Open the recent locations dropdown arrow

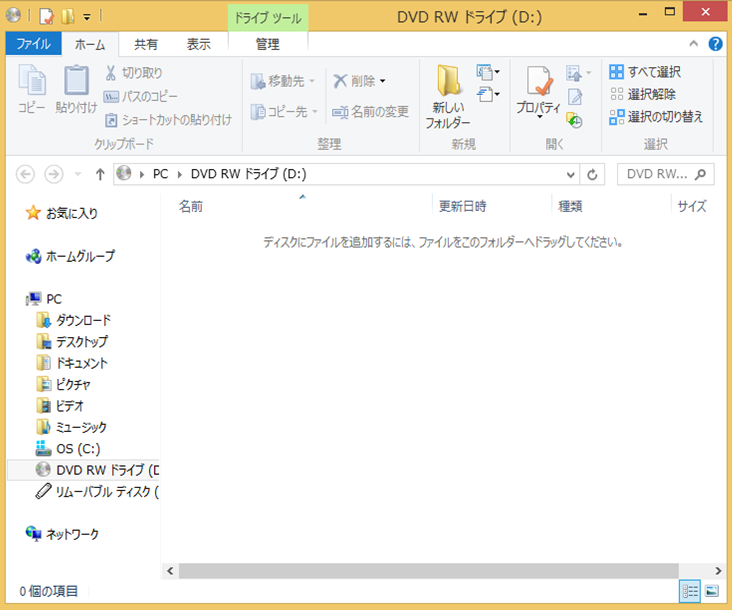78,175
